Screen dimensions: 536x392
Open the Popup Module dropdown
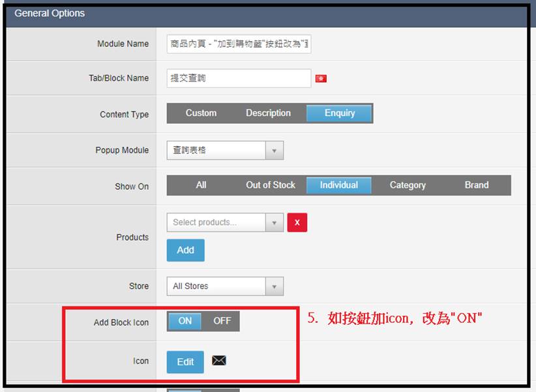pyautogui.click(x=274, y=150)
